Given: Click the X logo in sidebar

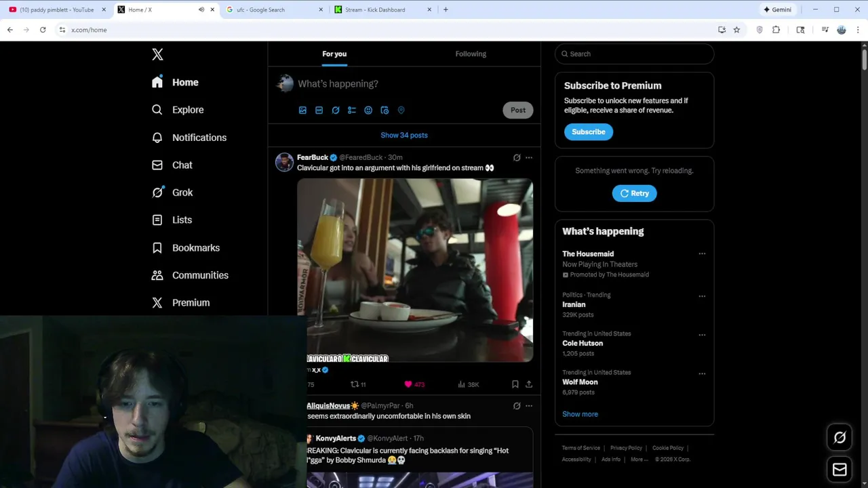Looking at the screenshot, I should tap(157, 55).
